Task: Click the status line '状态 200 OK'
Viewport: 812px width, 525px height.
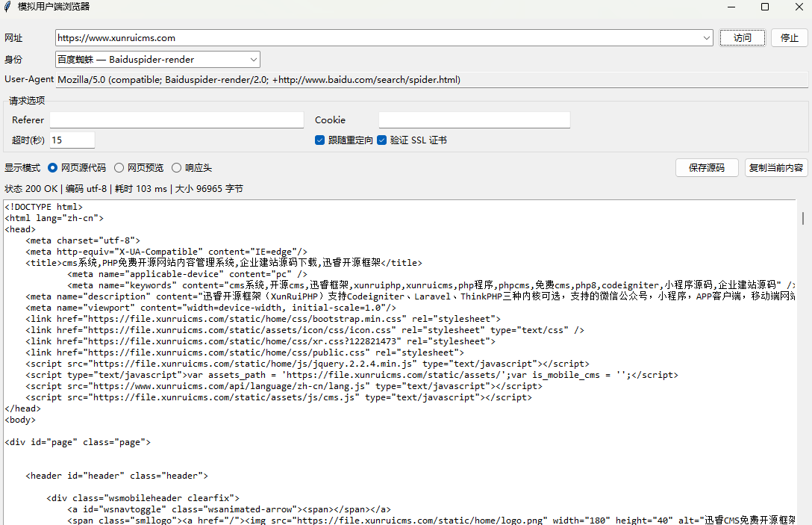Action: point(31,189)
